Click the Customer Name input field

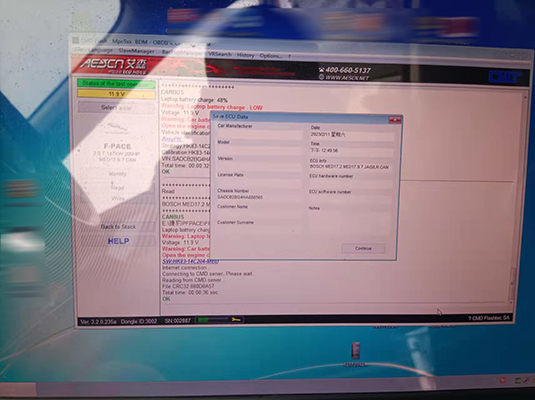click(260, 214)
